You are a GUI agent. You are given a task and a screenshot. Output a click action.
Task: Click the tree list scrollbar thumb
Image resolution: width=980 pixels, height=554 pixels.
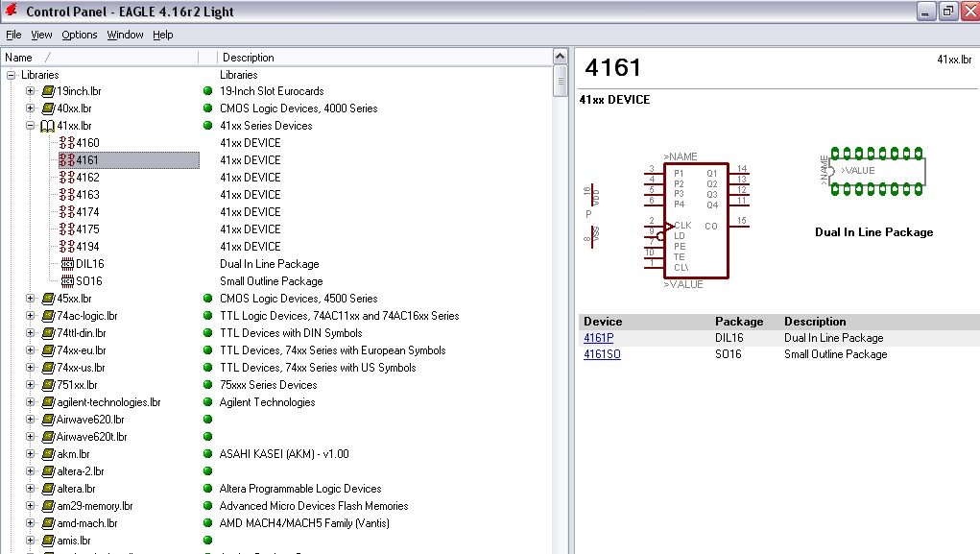tap(560, 82)
